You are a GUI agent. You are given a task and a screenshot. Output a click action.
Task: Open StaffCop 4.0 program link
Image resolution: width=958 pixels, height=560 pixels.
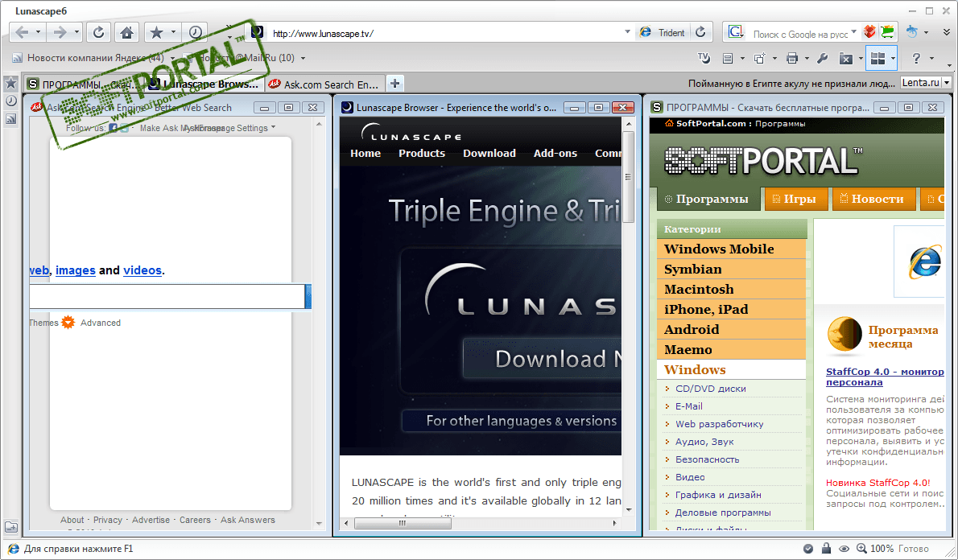pyautogui.click(x=885, y=377)
